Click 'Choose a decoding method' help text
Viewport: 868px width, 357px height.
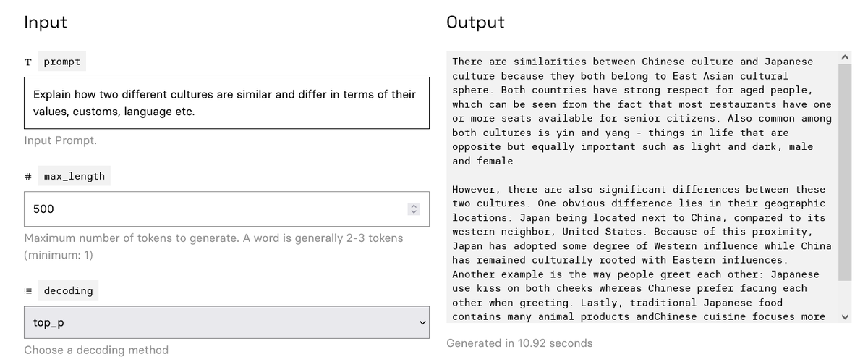pyautogui.click(x=96, y=350)
